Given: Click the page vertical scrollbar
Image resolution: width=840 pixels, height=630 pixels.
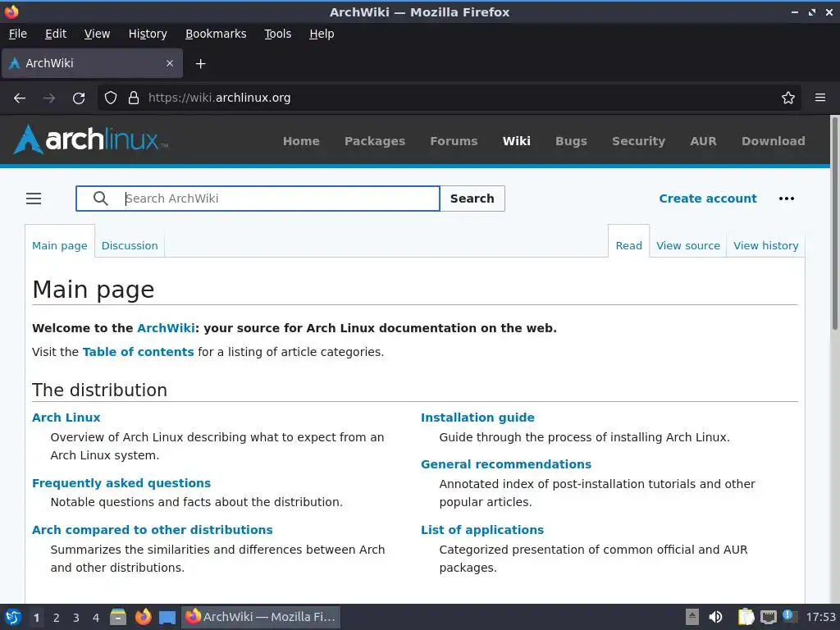Looking at the screenshot, I should pyautogui.click(x=834, y=224).
